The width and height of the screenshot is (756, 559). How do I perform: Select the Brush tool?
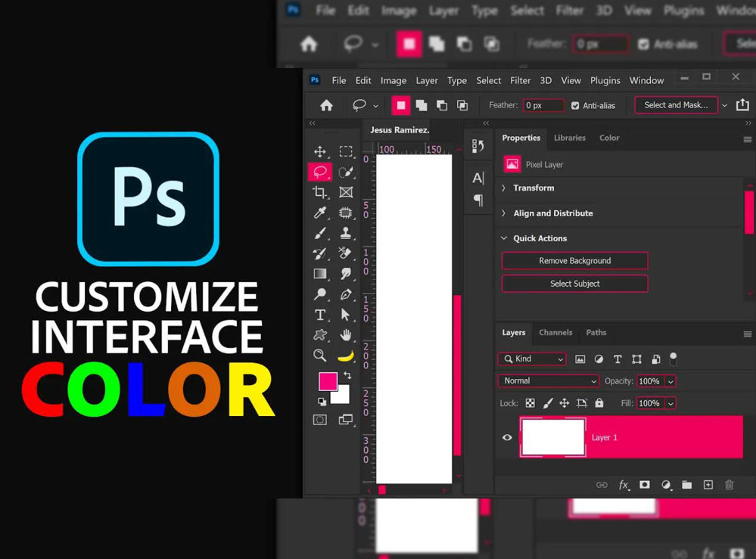tap(319, 233)
